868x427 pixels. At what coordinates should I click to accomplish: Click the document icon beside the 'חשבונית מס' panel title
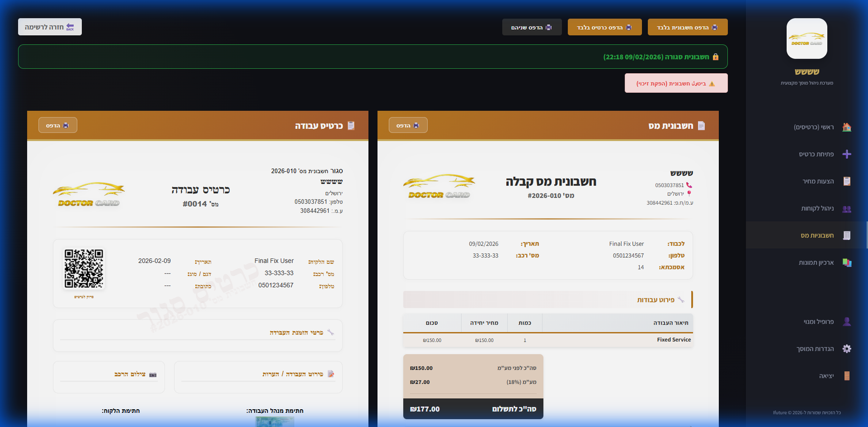coord(701,125)
